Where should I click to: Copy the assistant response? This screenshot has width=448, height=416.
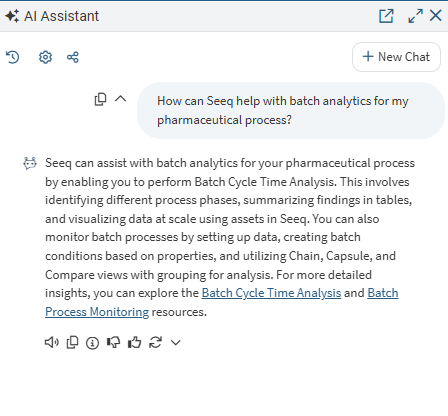tap(72, 342)
